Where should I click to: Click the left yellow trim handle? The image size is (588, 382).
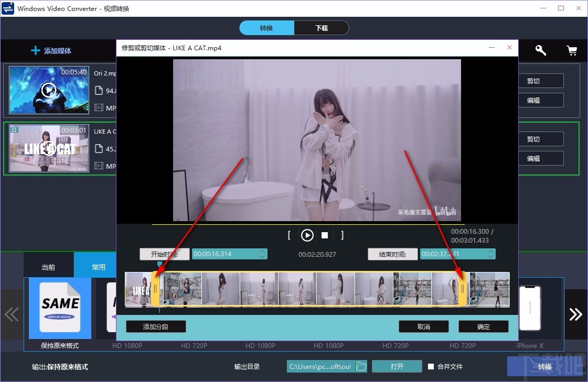point(155,288)
